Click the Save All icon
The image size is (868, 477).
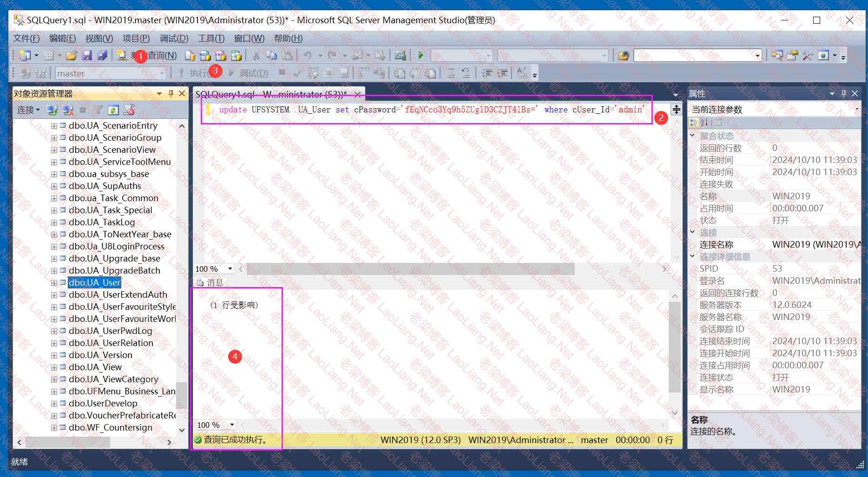tap(102, 56)
